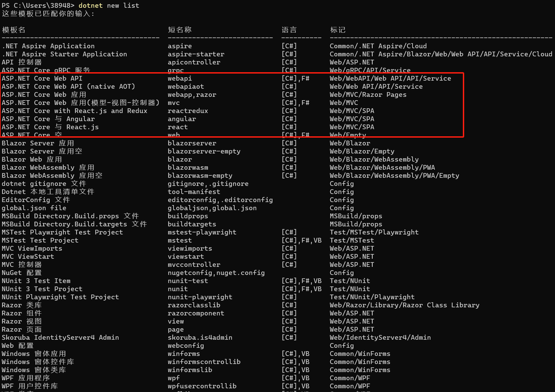
Task: Click the 'blazorserver-empty' short name
Action: coord(204,151)
